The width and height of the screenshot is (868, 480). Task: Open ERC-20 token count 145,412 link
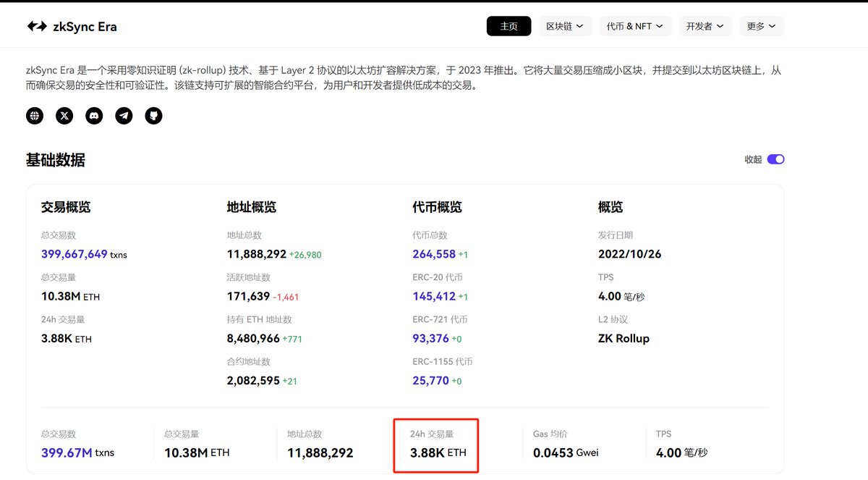434,296
